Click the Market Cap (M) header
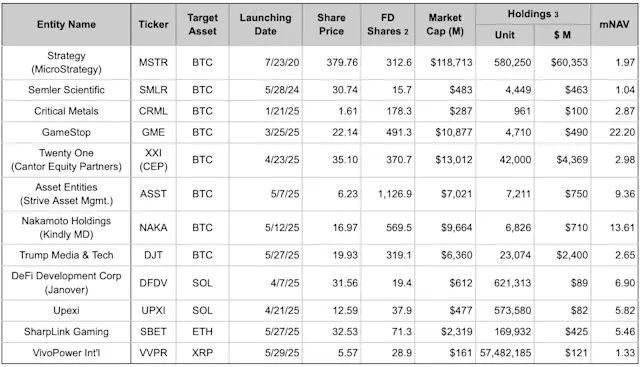Screen dimensions: 640x367 pyautogui.click(x=445, y=24)
